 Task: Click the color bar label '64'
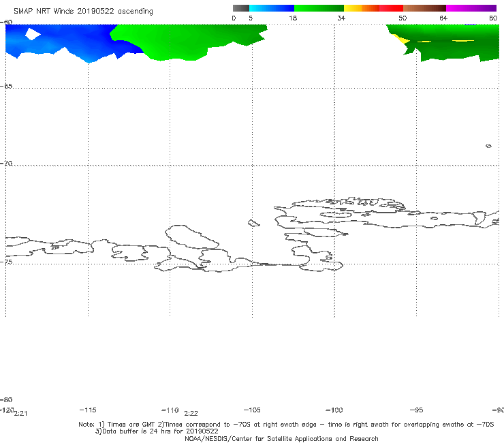click(443, 18)
